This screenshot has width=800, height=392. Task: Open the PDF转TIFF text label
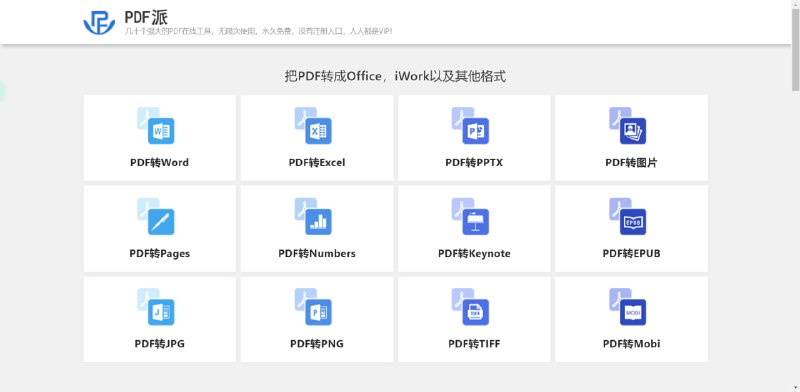pos(474,344)
